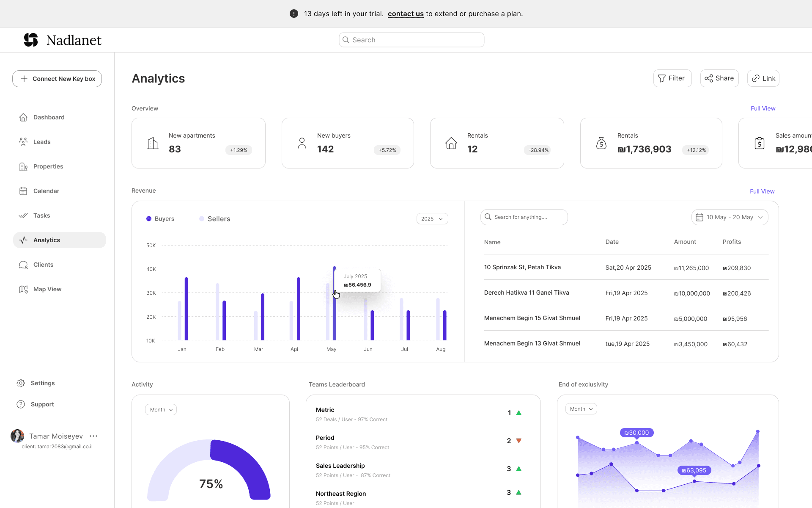Viewport: 812px width, 508px height.
Task: Open user options three-dots menu
Action: [93, 436]
